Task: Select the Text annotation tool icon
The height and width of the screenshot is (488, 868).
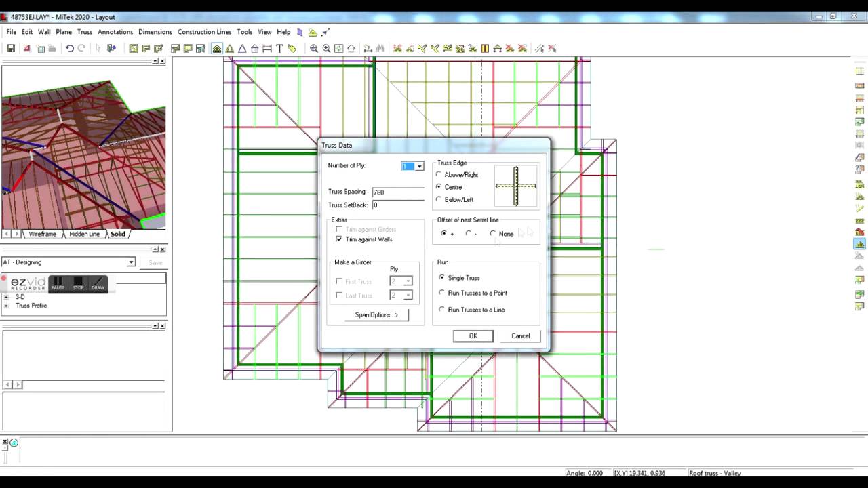Action: pos(279,49)
